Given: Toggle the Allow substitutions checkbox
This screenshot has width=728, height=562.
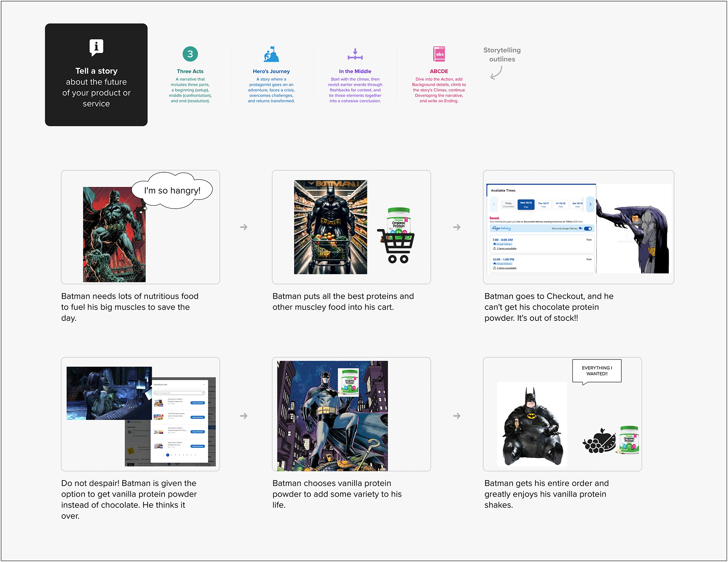Looking at the screenshot, I should pos(128,422).
